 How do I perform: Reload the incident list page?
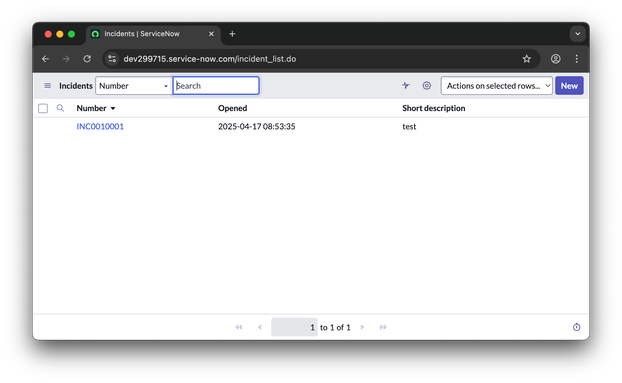pos(87,59)
